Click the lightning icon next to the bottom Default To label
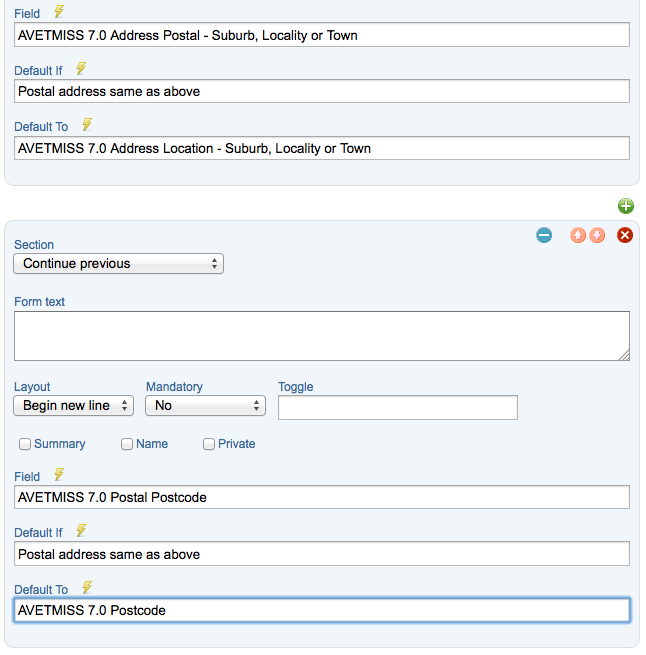The width and height of the screenshot is (646, 655). (87, 588)
